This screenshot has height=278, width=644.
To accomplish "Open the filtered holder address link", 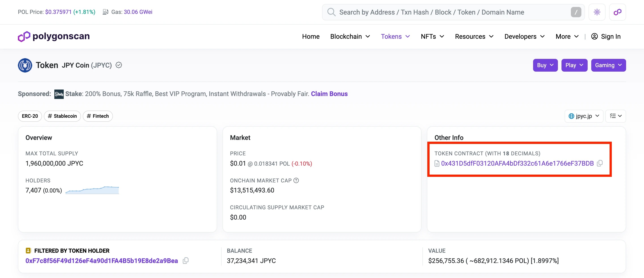I will [102, 261].
